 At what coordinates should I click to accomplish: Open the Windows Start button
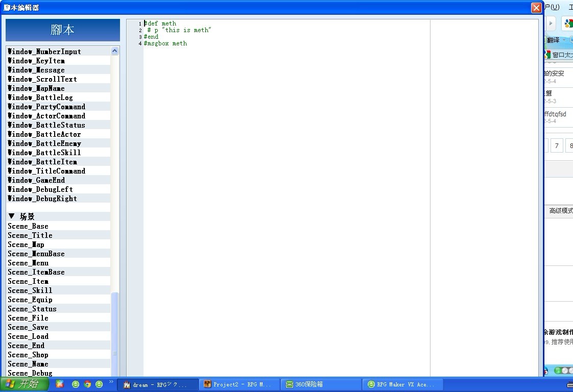24,384
